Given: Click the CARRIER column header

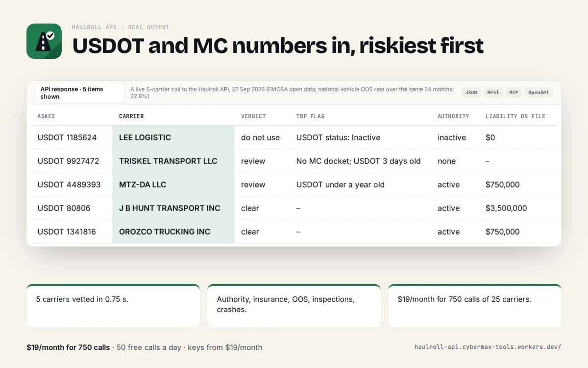Looking at the screenshot, I should point(131,116).
